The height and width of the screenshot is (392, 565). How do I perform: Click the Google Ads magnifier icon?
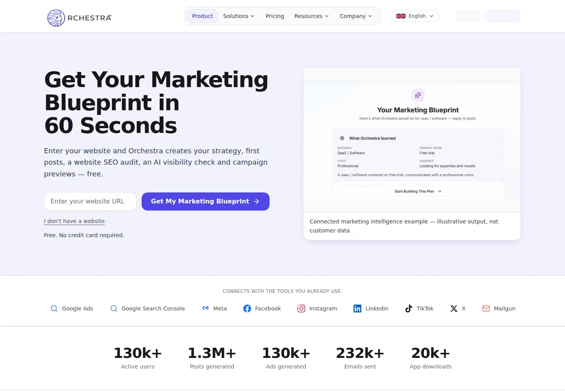pos(54,309)
